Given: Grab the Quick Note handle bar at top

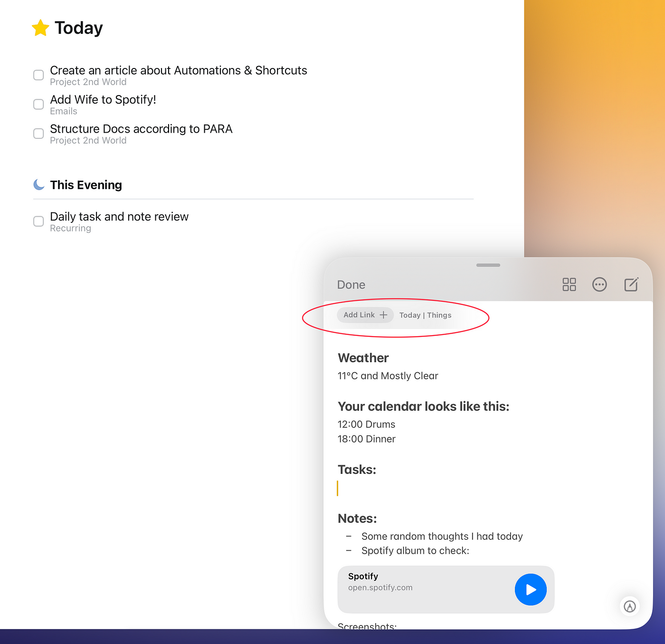Looking at the screenshot, I should pos(488,265).
